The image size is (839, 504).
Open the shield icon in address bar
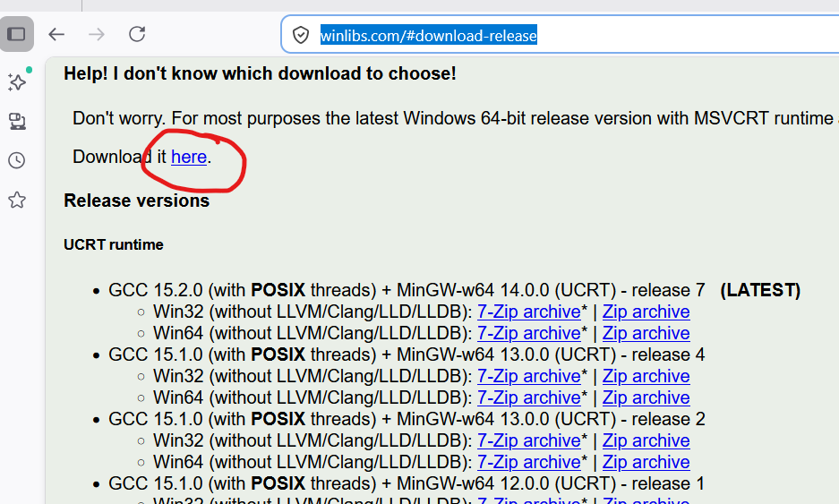tap(301, 36)
